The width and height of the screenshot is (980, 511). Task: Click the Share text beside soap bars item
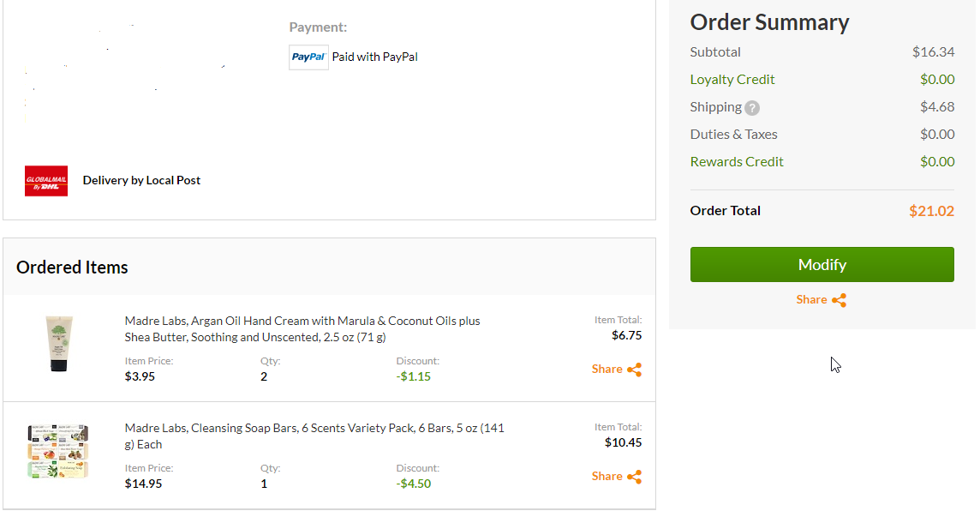[607, 477]
